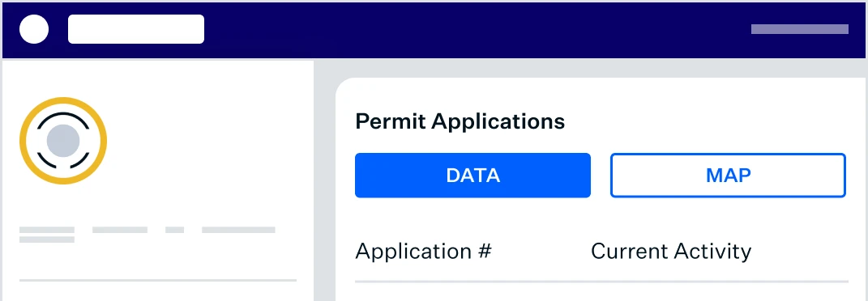Switch to the MAP view
Image resolution: width=868 pixels, height=301 pixels.
click(x=728, y=175)
